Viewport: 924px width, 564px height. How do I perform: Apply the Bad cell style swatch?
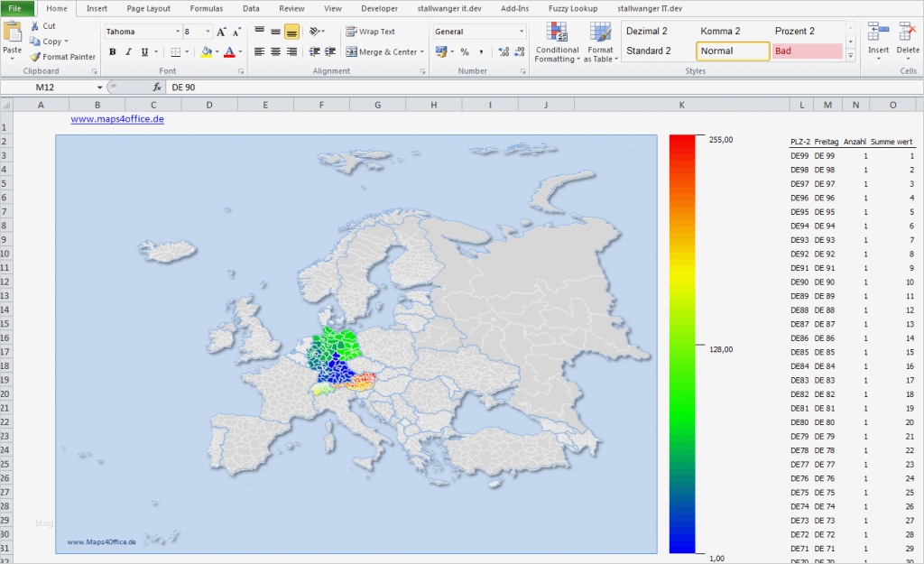pyautogui.click(x=807, y=51)
